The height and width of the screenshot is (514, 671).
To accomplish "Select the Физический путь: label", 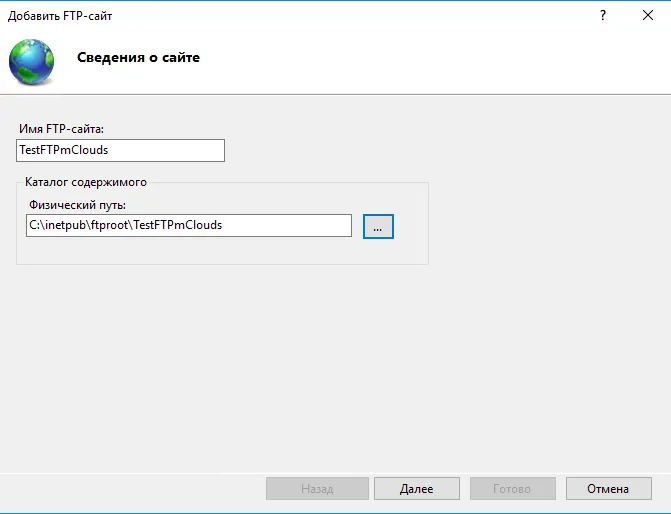I will [77, 205].
